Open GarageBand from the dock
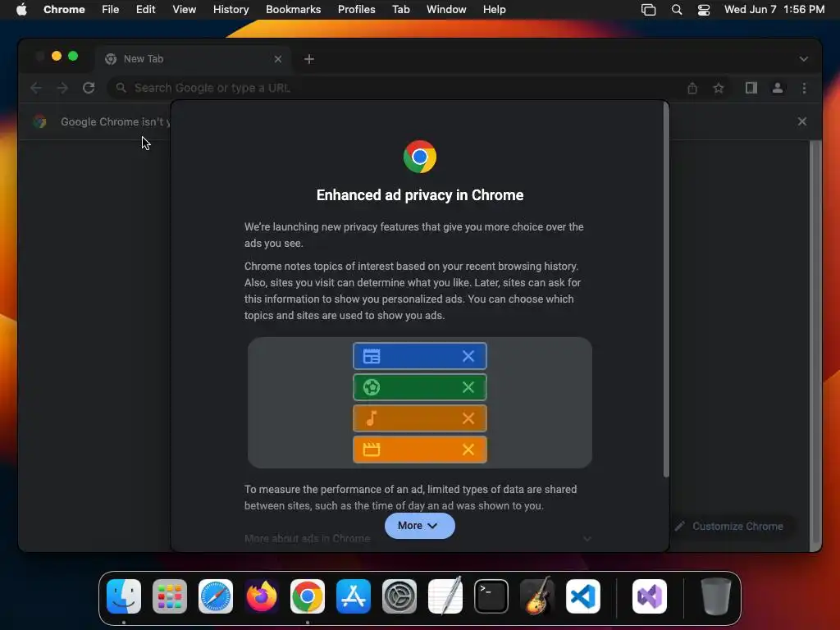This screenshot has width=840, height=630. 537,596
